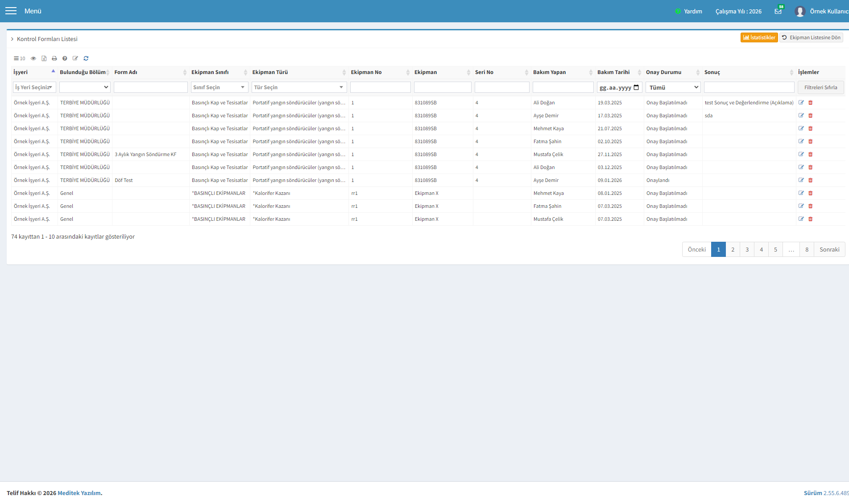Screen dimensions: 849x504
Task: Sort table by Bakım Tarihi column
Action: tap(619, 72)
